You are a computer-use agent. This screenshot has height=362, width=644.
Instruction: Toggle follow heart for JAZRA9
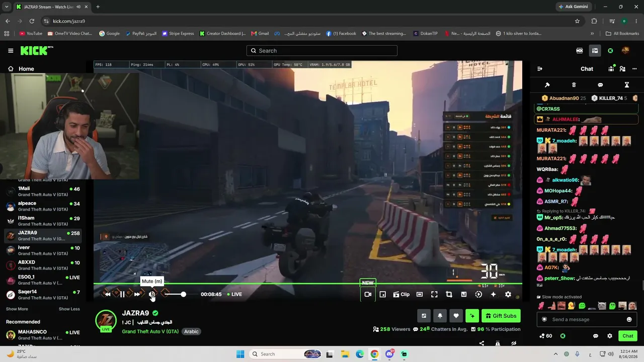pyautogui.click(x=456, y=316)
